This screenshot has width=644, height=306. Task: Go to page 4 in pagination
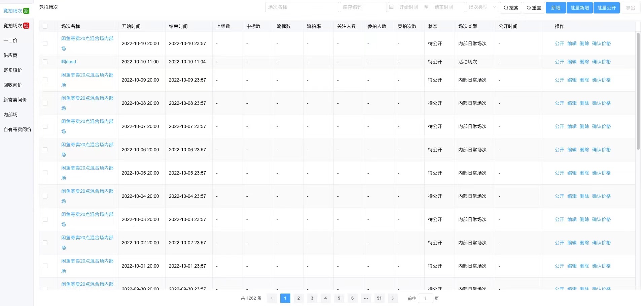[x=325, y=298]
